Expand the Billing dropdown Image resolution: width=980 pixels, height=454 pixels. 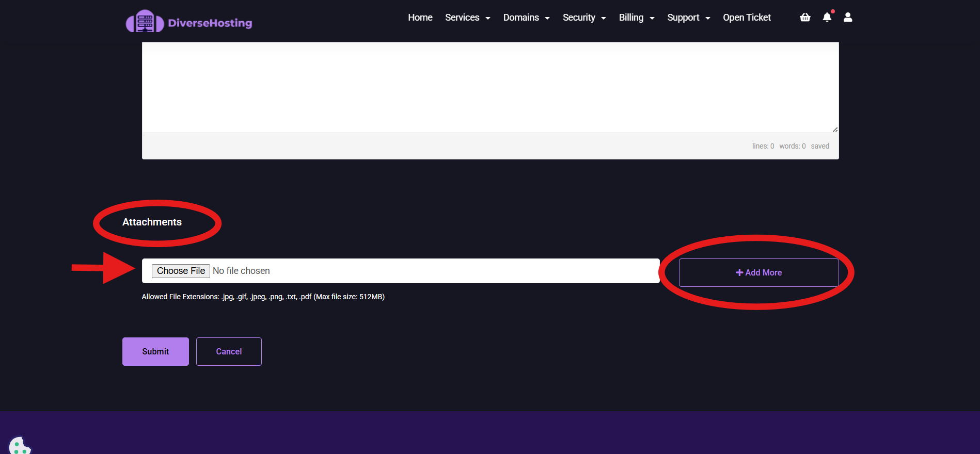pos(636,18)
